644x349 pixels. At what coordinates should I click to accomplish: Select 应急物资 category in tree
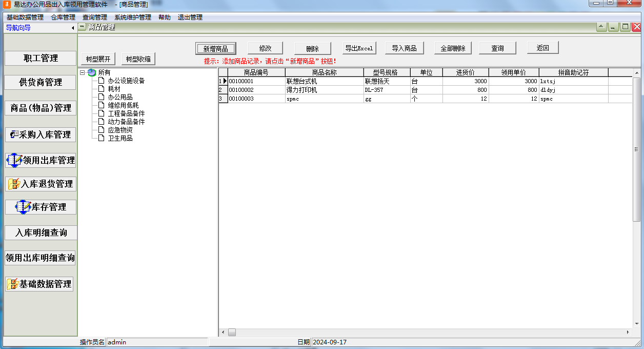coord(120,130)
